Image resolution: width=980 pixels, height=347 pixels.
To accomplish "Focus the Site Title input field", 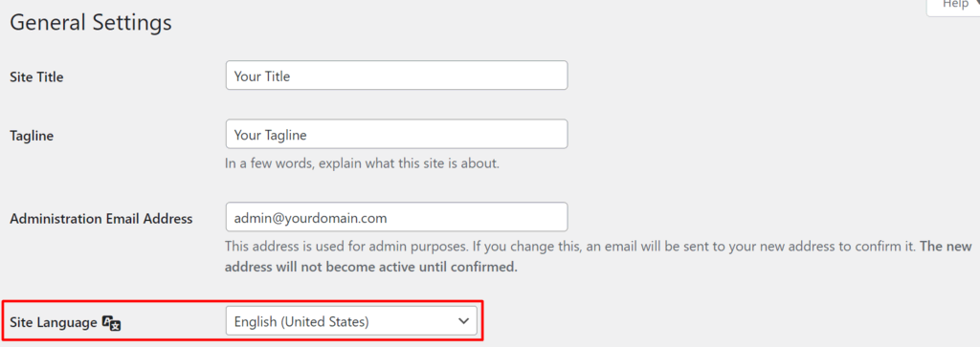I will click(396, 76).
